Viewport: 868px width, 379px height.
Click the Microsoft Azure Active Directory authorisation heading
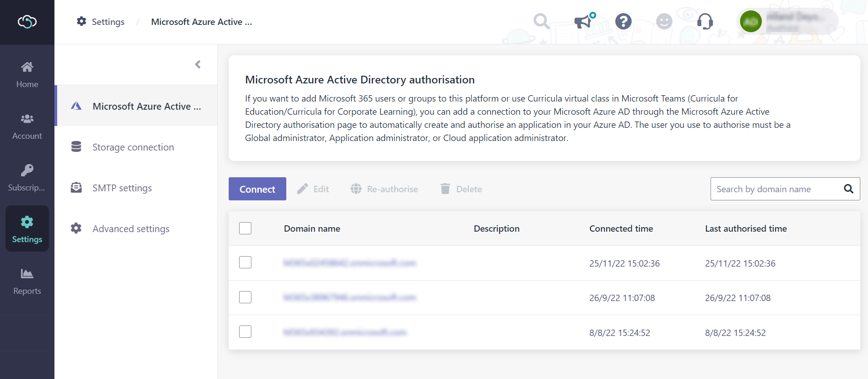coord(360,80)
